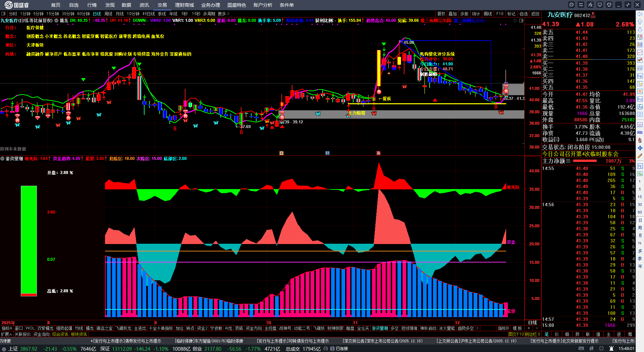This screenshot has width=644, height=352.
Task: Click the grey chip-zone band near 39.00
Action: pyautogui.click(x=402, y=114)
